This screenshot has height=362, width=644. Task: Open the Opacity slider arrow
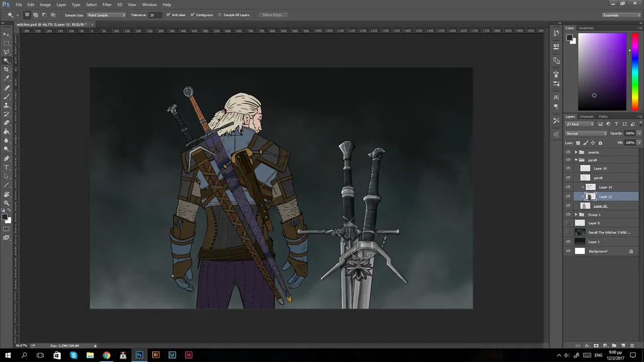click(639, 133)
